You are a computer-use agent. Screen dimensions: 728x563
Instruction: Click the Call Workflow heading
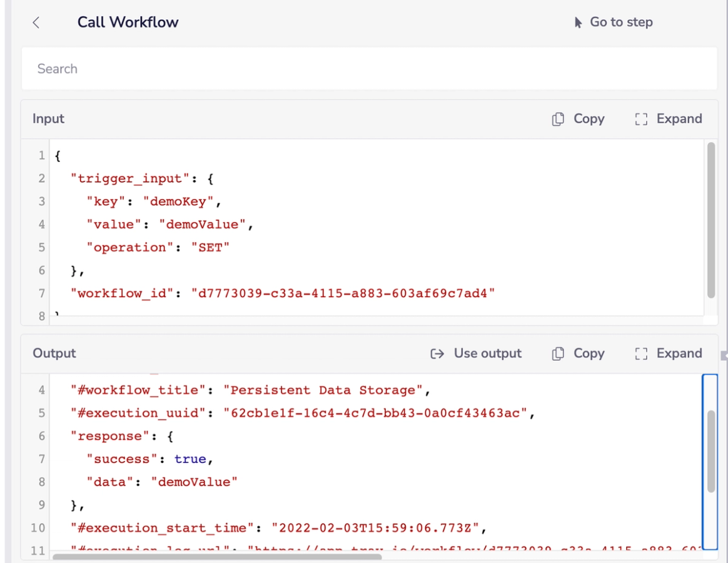click(128, 23)
